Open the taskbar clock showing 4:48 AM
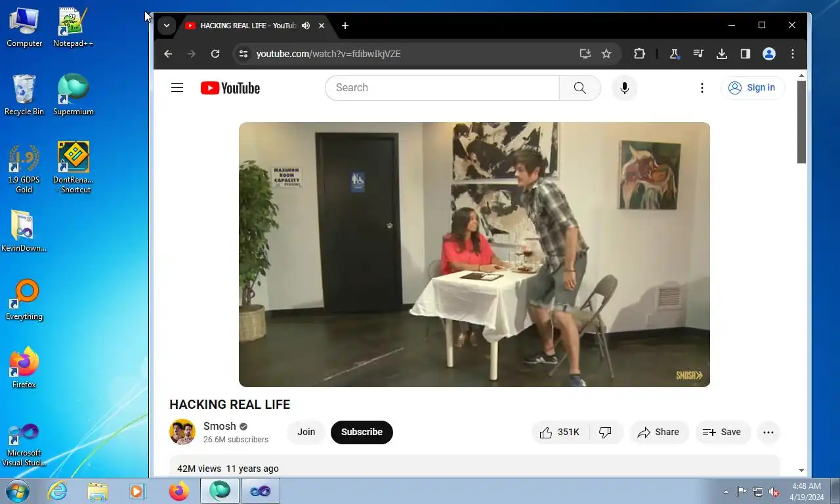The image size is (840, 504). (807, 492)
